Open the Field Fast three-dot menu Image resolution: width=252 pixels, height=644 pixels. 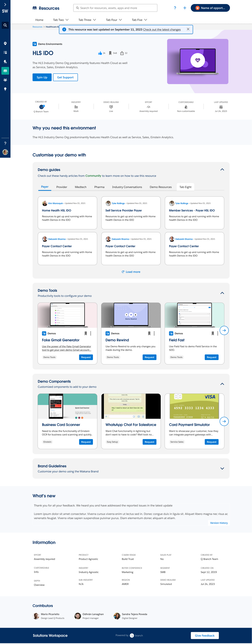click(x=218, y=333)
